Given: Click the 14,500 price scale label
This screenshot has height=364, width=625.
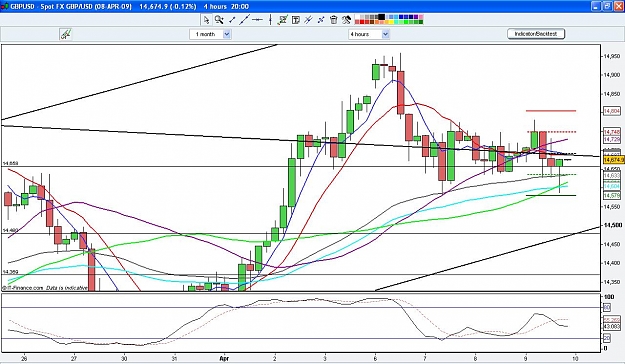Looking at the screenshot, I should click(613, 225).
